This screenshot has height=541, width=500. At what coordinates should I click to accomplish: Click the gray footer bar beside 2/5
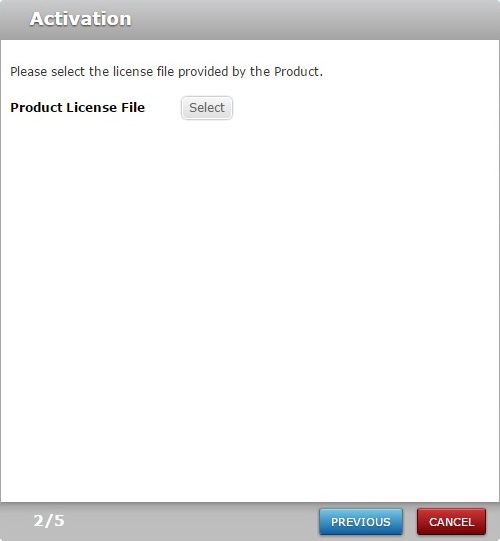click(x=190, y=522)
